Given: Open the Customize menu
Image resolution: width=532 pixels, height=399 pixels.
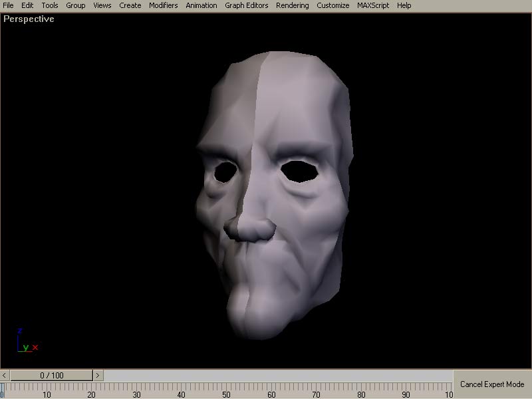Looking at the screenshot, I should pyautogui.click(x=332, y=5).
